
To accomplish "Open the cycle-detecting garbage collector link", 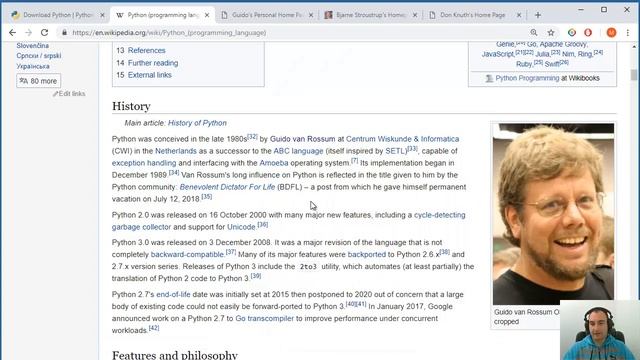I will (440, 215).
